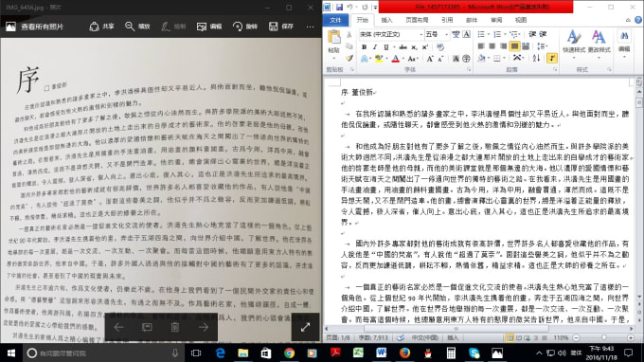Click the delete trash icon in Photos
The width and height of the screenshot is (644, 362).
[x=175, y=327]
